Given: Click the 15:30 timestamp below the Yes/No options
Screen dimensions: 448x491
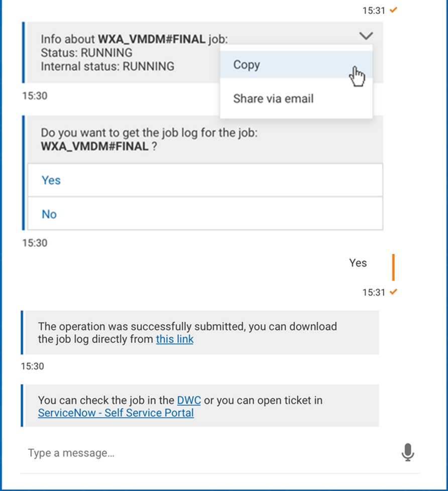Looking at the screenshot, I should [x=35, y=243].
